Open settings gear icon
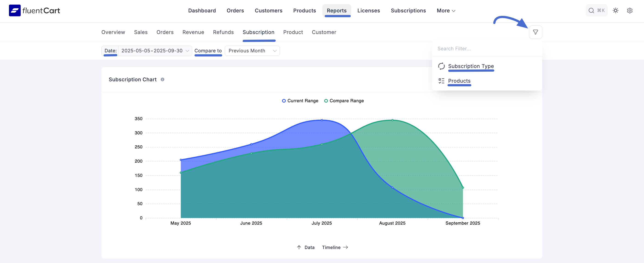The image size is (644, 263). point(630,11)
